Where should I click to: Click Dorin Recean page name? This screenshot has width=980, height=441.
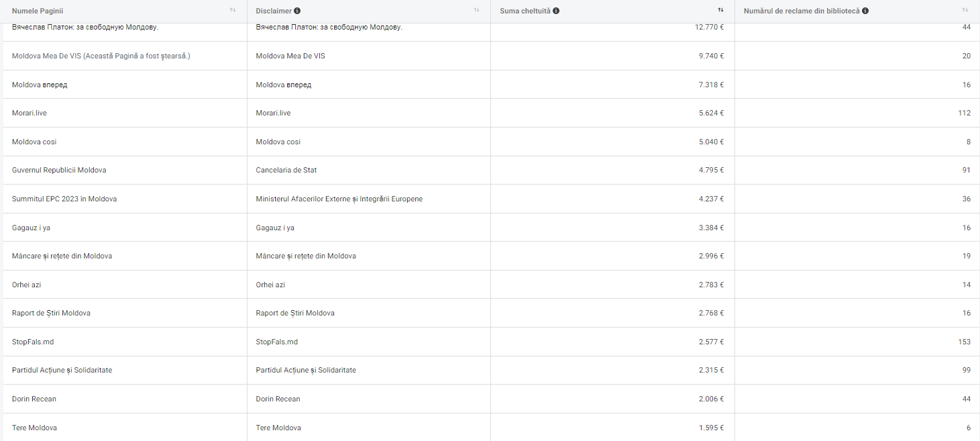tap(34, 399)
